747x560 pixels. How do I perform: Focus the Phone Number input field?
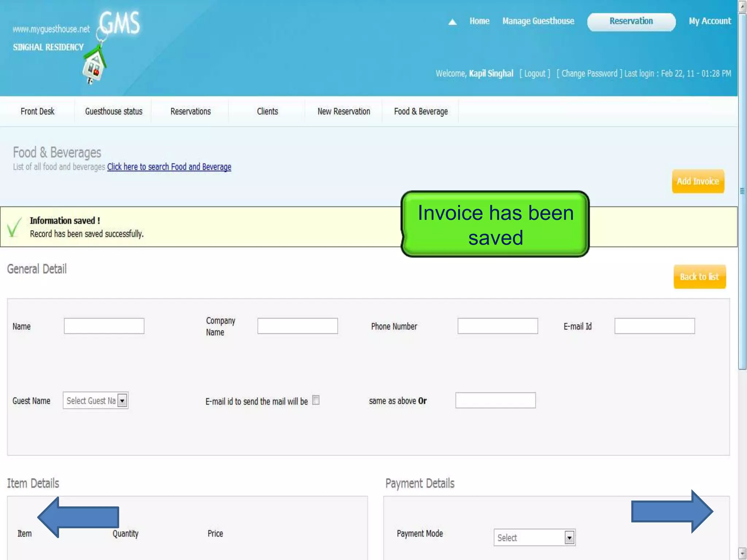pos(498,326)
